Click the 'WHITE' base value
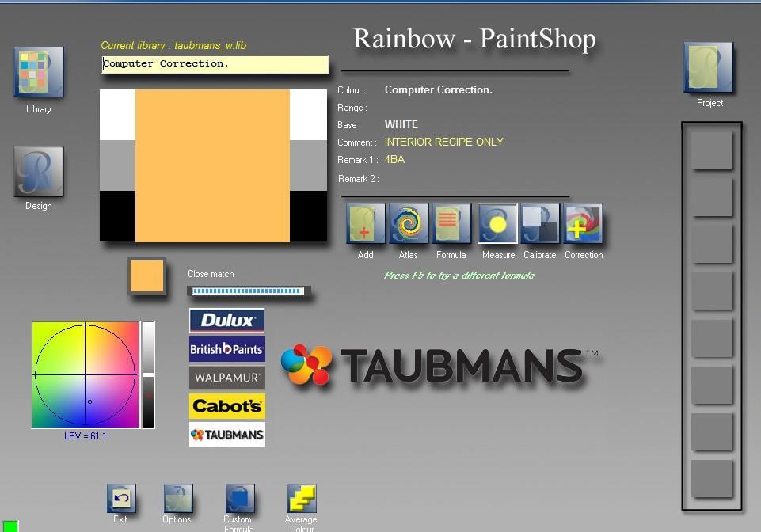 (401, 124)
